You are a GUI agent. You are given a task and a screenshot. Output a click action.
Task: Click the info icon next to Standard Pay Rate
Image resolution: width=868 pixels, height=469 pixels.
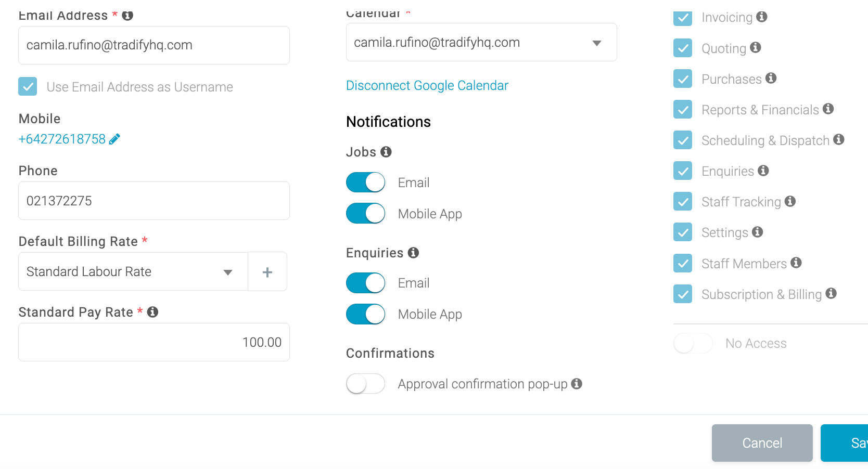click(x=152, y=312)
